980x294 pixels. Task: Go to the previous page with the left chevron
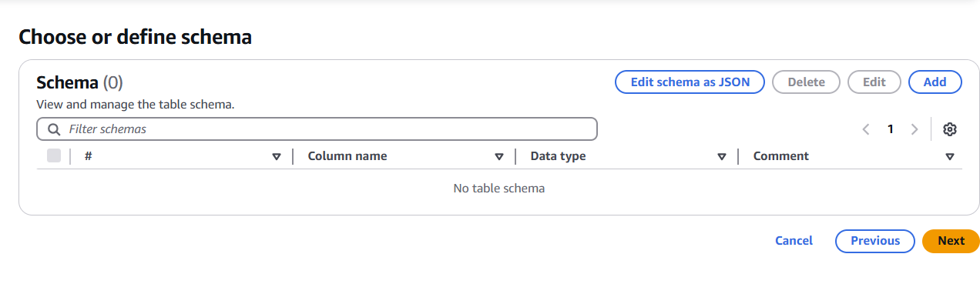click(866, 129)
